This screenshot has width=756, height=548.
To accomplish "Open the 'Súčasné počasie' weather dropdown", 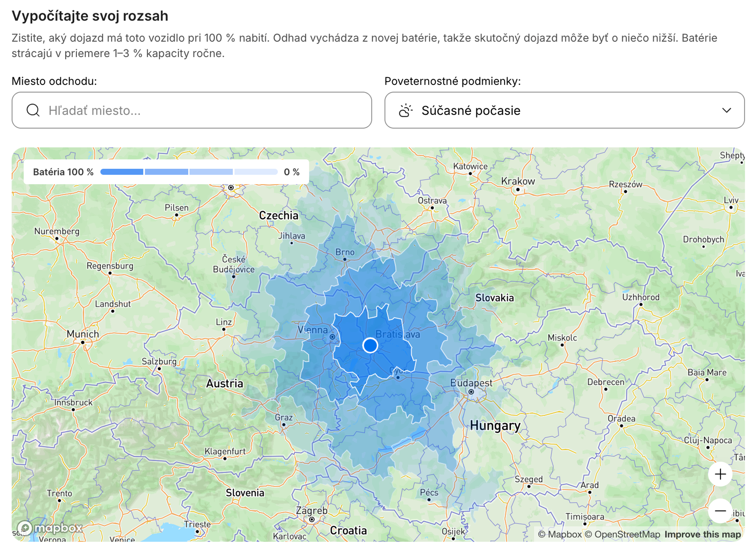I will pos(564,110).
